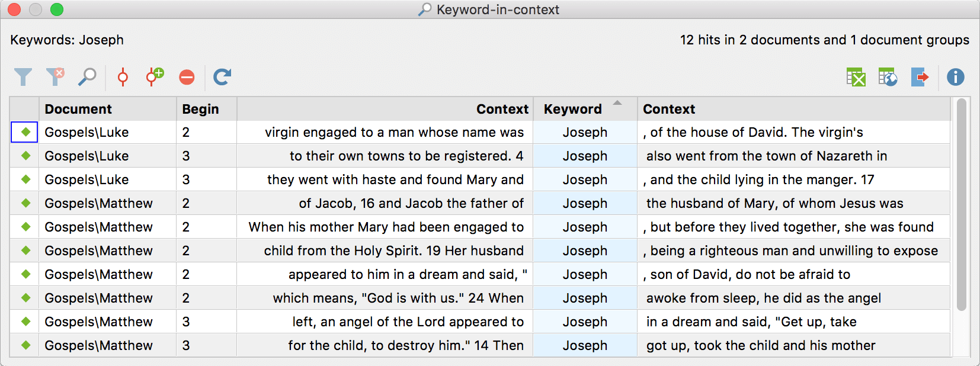Screen dimensions: 980x366
Task: Select ', but before they lived together, she was found'
Action: [789, 227]
